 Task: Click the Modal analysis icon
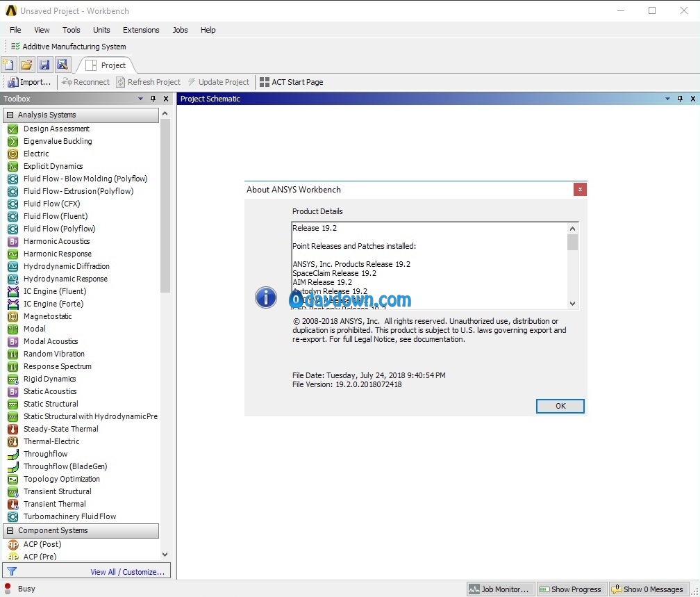point(13,329)
